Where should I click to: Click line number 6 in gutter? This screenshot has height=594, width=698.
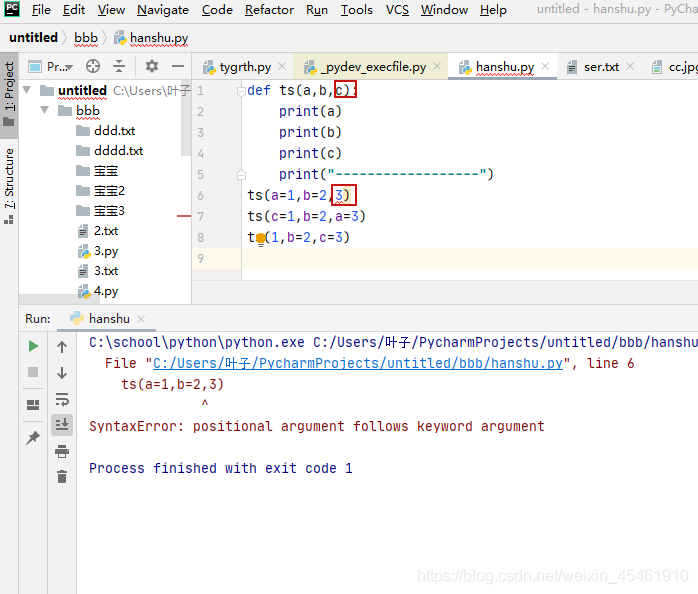tap(201, 195)
